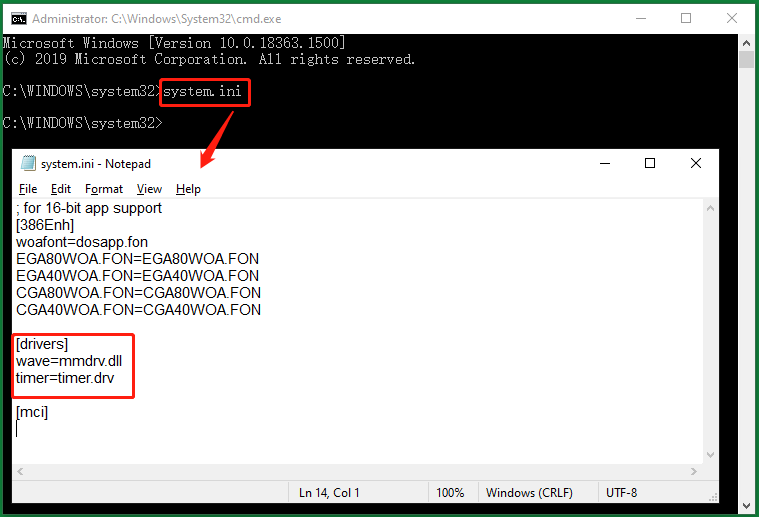Open the View menu in Notepad
This screenshot has width=759, height=517.
[149, 189]
